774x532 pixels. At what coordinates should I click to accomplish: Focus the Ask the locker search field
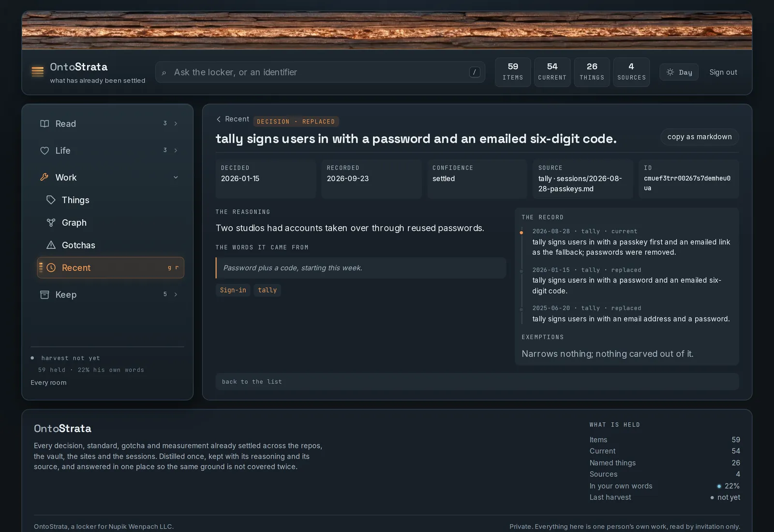(x=320, y=72)
